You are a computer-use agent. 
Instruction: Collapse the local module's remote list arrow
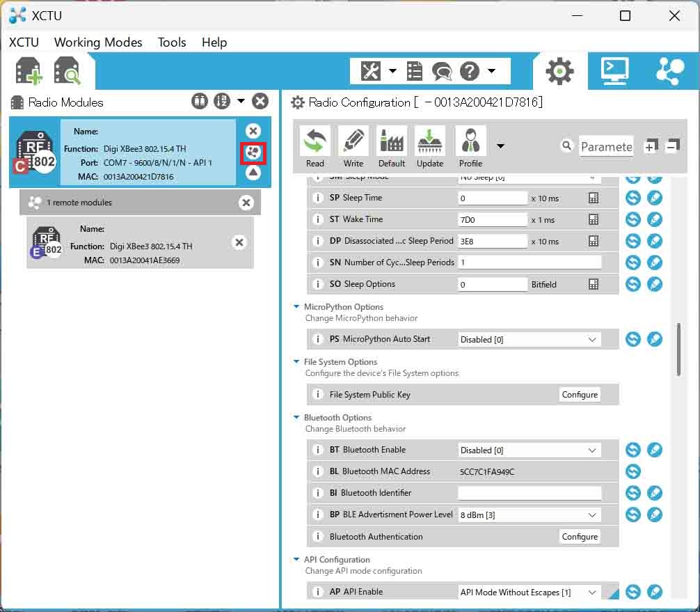pyautogui.click(x=253, y=173)
